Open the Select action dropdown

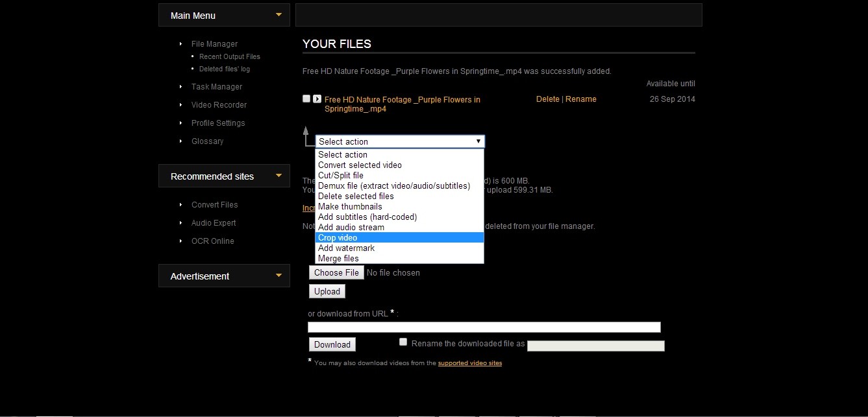pos(399,141)
